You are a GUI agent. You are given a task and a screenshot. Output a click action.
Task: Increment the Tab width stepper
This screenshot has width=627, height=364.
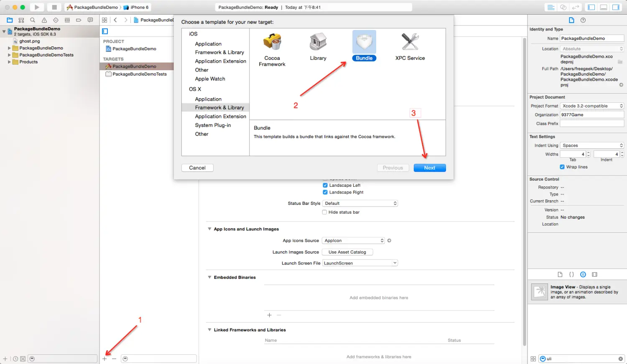589,153
